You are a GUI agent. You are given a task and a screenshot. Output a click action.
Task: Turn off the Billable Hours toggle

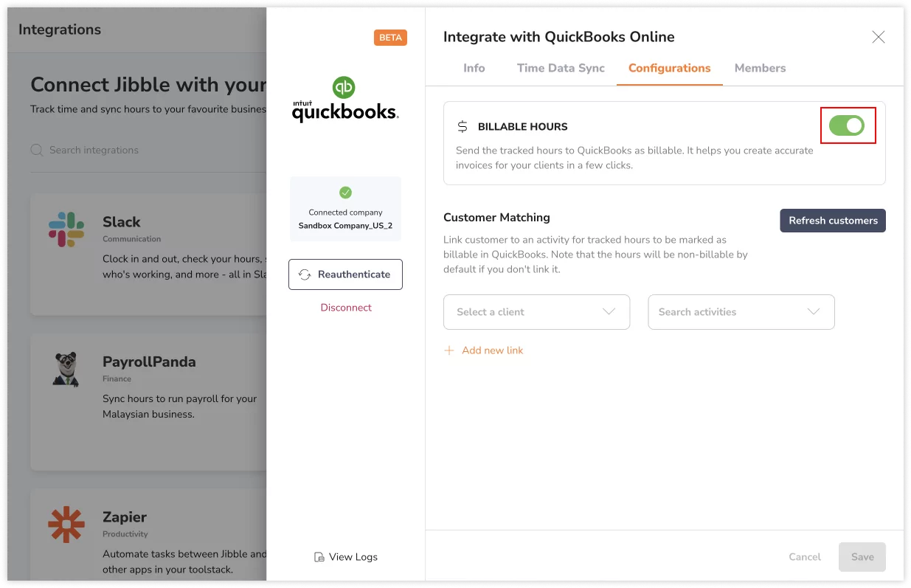pos(847,125)
